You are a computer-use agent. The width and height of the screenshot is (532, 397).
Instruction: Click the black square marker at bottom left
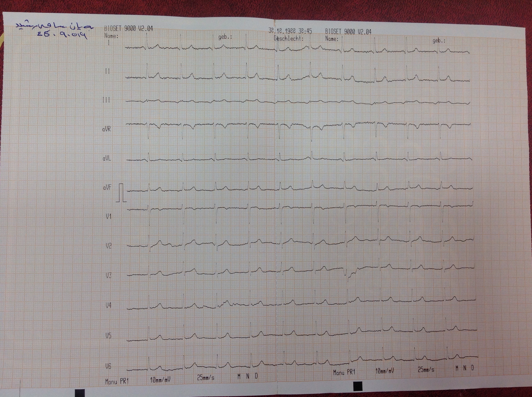click(x=80, y=393)
